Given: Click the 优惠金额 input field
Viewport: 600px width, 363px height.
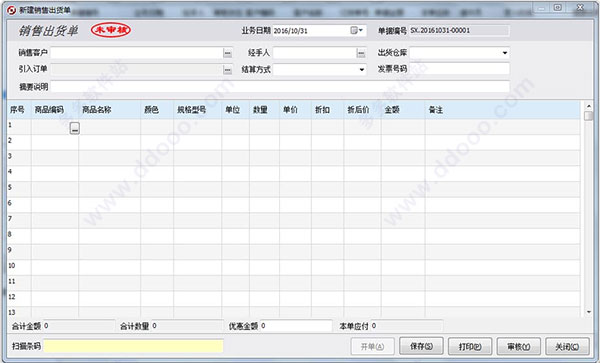Looking at the screenshot, I should (x=296, y=326).
